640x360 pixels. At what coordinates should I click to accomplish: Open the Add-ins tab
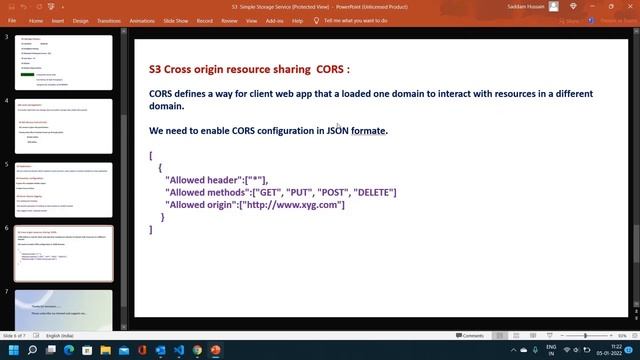click(x=274, y=20)
